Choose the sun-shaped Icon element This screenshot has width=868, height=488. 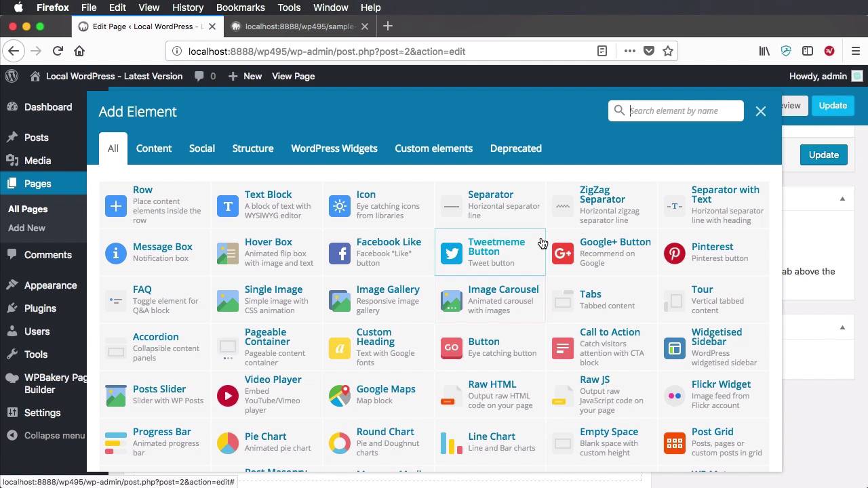[340, 205]
